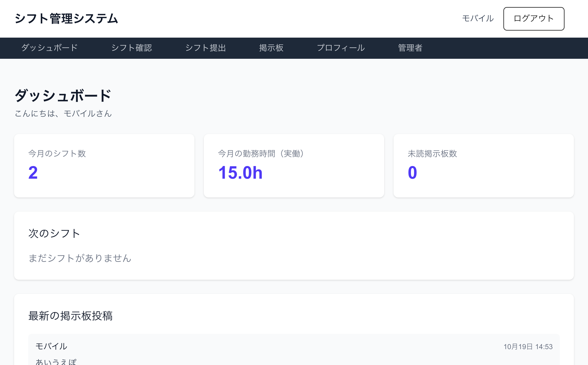This screenshot has width=588, height=365.
Task: Click the 今月のシフト数 card
Action: pyautogui.click(x=104, y=166)
